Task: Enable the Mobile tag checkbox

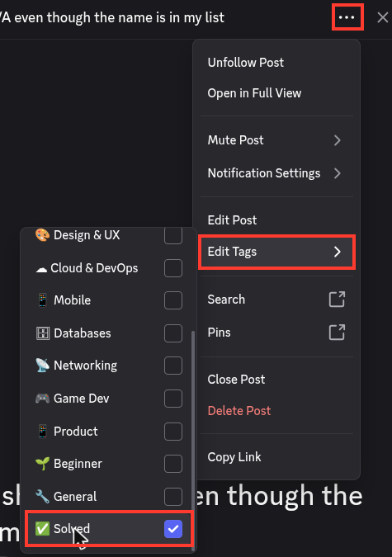Action: click(173, 300)
